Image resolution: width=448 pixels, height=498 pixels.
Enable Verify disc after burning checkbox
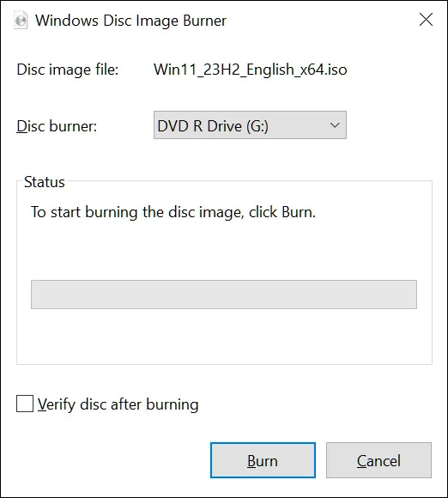pyautogui.click(x=25, y=404)
